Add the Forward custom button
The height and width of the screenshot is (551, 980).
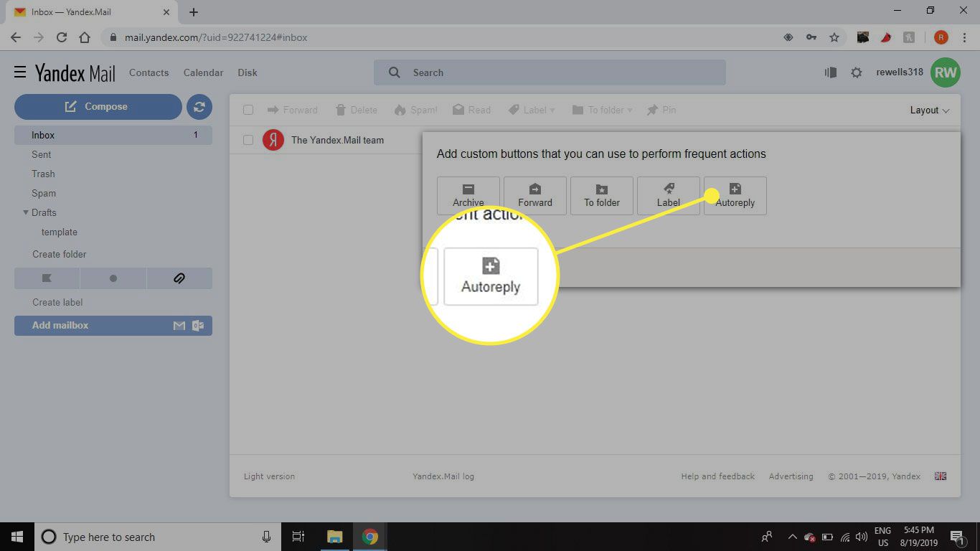point(535,195)
